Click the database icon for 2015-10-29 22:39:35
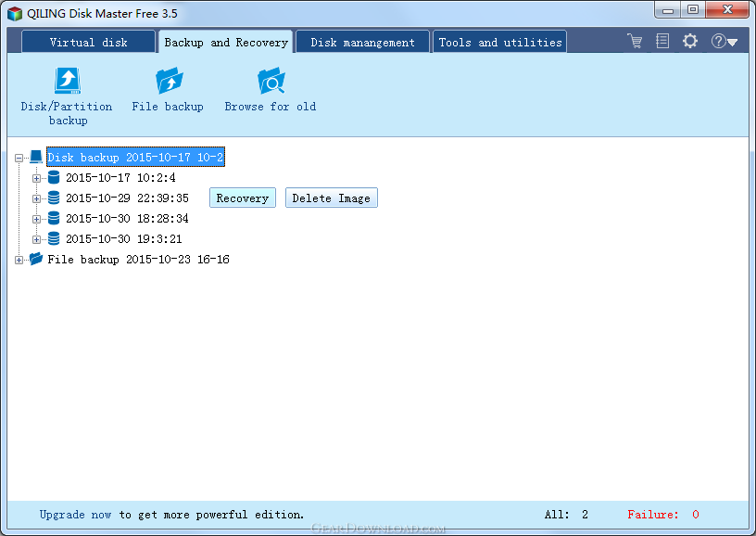Viewport: 756px width, 536px height. click(x=54, y=198)
